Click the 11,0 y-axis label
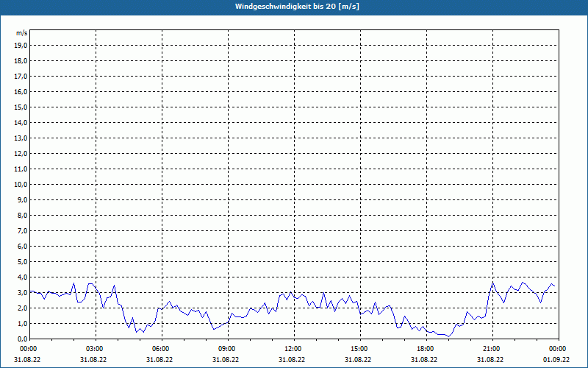The image size is (588, 368). tap(21, 169)
